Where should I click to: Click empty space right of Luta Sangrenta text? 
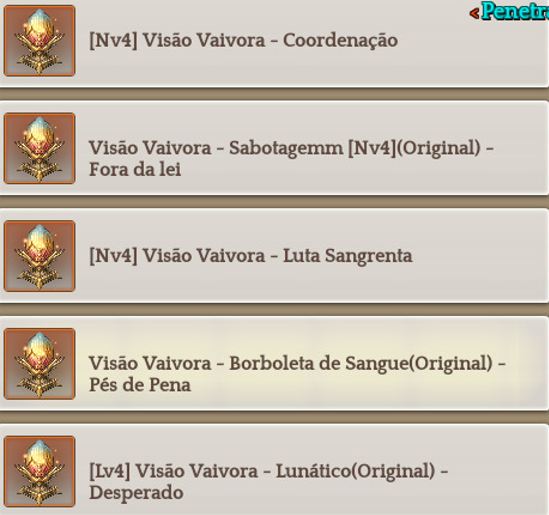click(478, 256)
